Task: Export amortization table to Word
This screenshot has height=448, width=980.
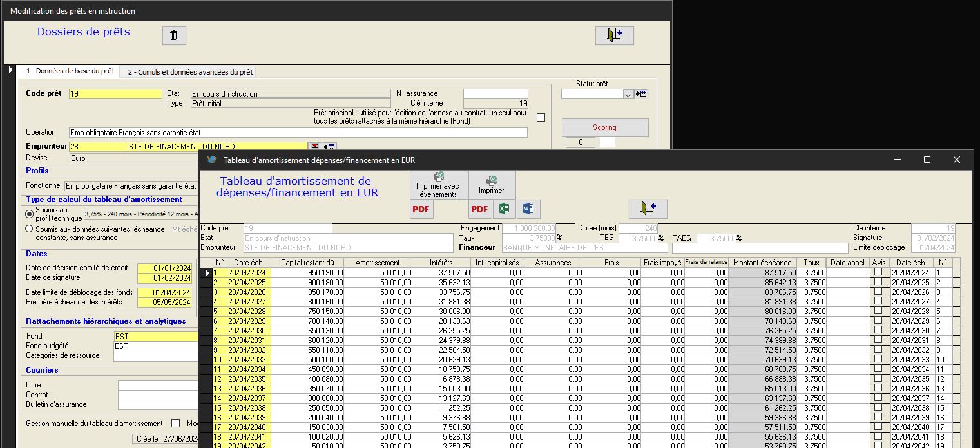Action: click(x=528, y=209)
